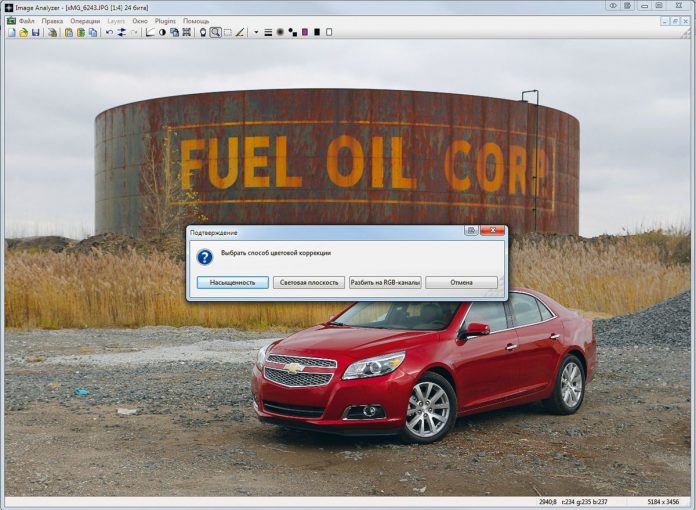Click the Undo arrow icon
This screenshot has width=696, height=510.
click(x=109, y=32)
